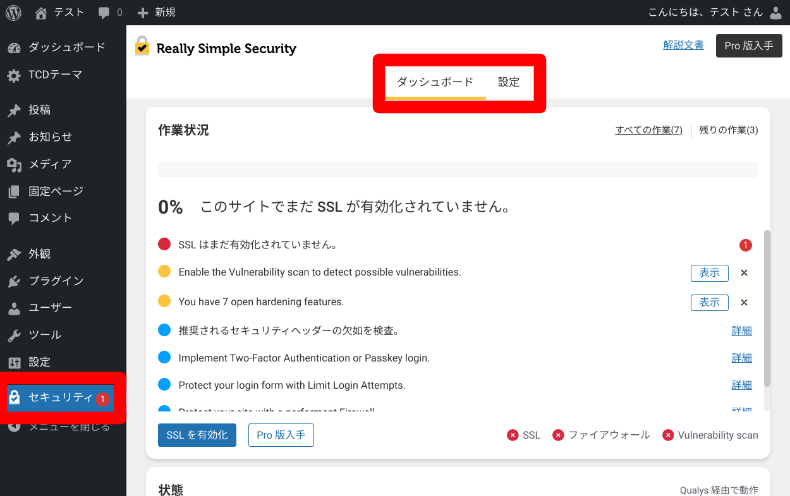The width and height of the screenshot is (790, 496).
Task: Select the ダッシュボード tab in plugin header
Action: tap(435, 82)
